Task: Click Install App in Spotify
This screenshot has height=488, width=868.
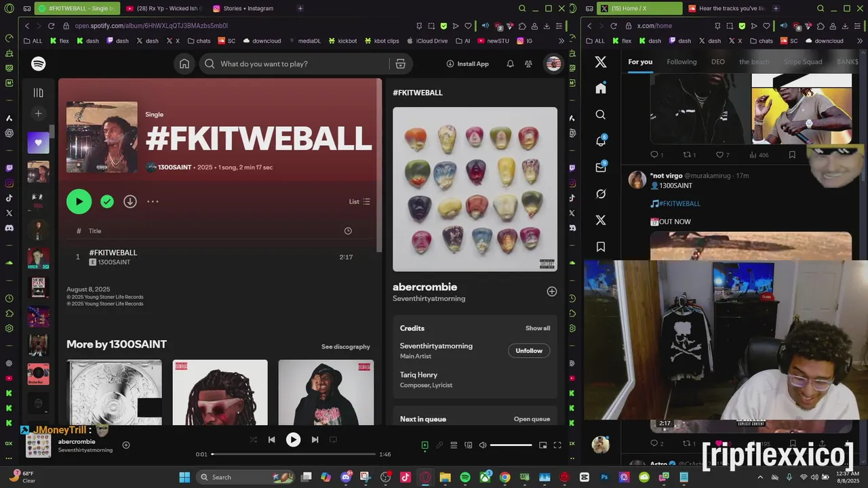Action: tap(467, 64)
